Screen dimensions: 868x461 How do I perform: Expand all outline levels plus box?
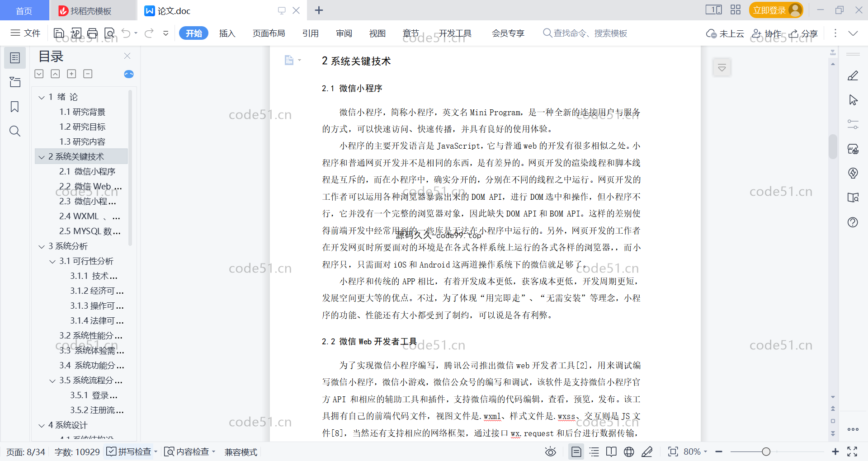[x=71, y=74]
